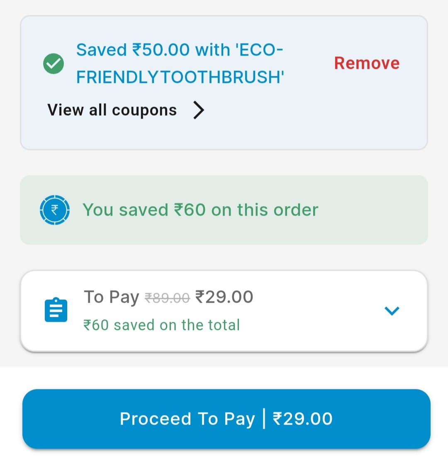Tap the "FRIENDLYTOOTHBRUSH" coupon code line

pyautogui.click(x=180, y=78)
